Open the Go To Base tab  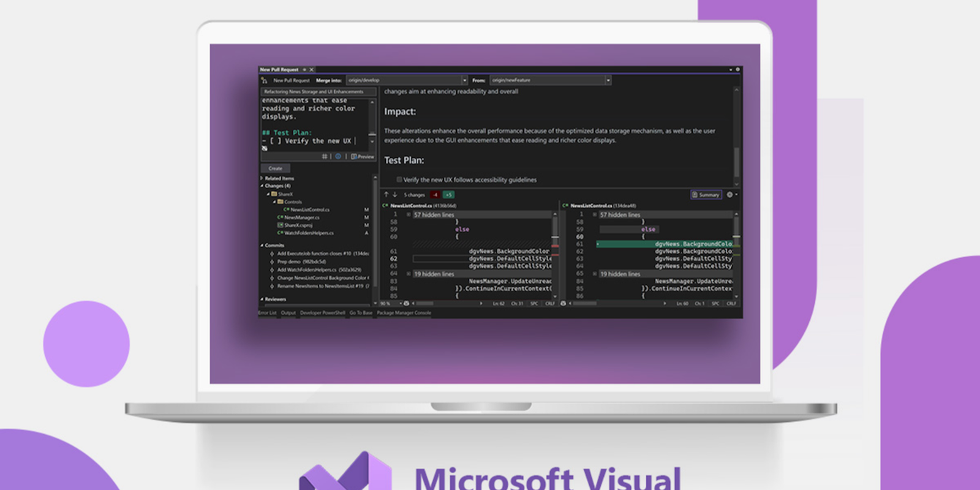point(361,313)
